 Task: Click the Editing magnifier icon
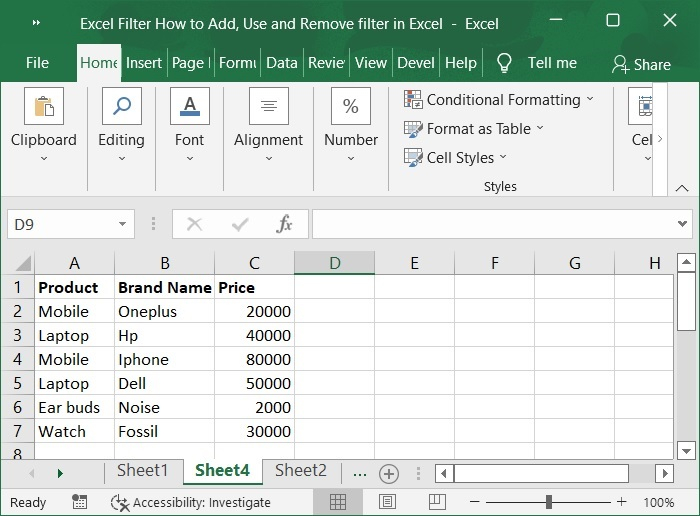tap(121, 107)
